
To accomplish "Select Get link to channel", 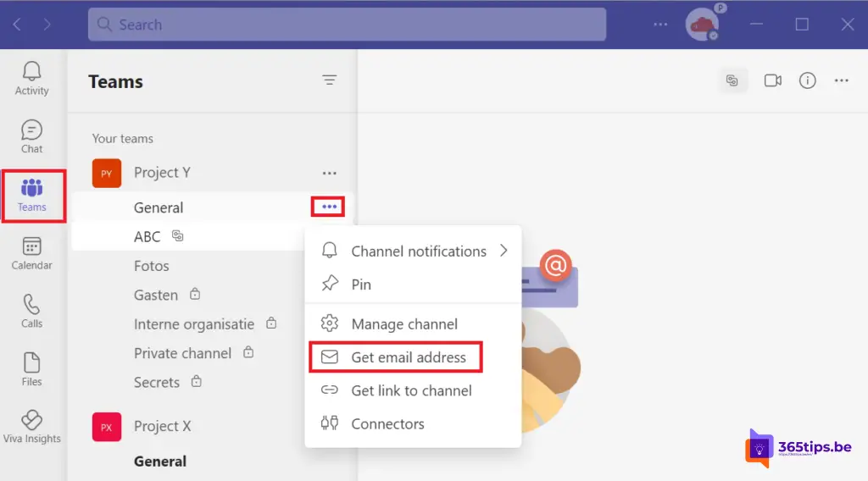I will point(413,390).
